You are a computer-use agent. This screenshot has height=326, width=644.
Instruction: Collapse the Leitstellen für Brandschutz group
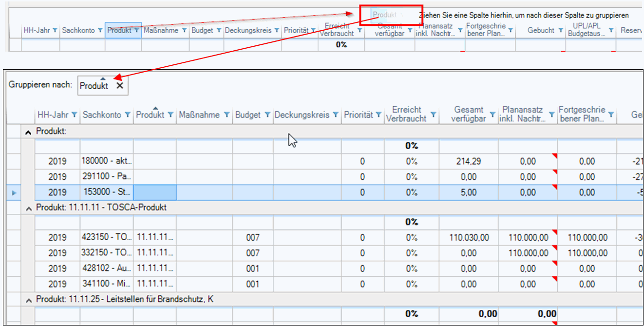point(29,300)
